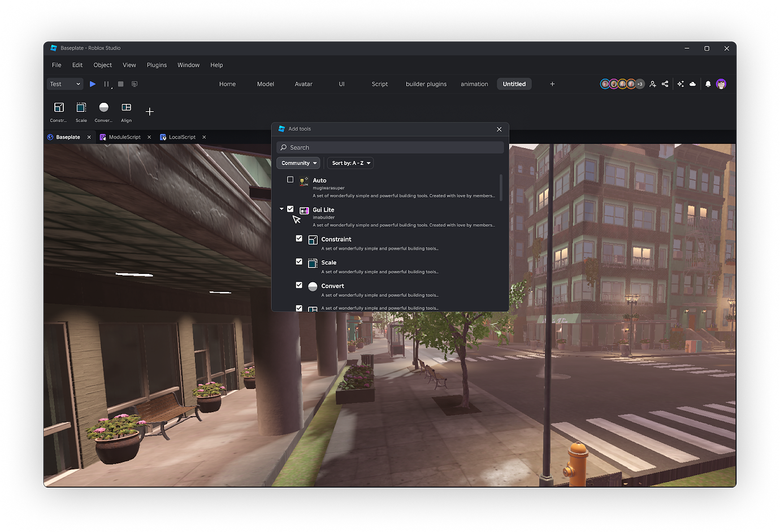Viewport: 780px width, 532px height.
Task: Click the play test button
Action: tap(93, 84)
